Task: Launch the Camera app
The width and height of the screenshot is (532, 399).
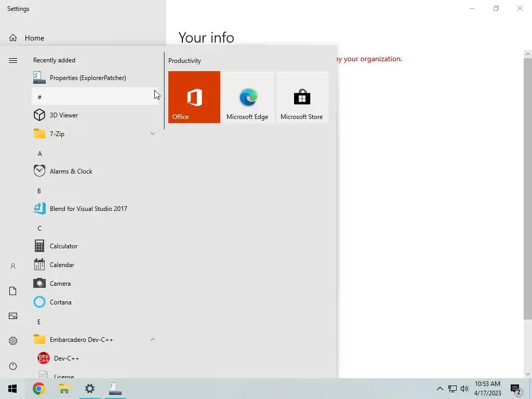Action: coord(95,283)
